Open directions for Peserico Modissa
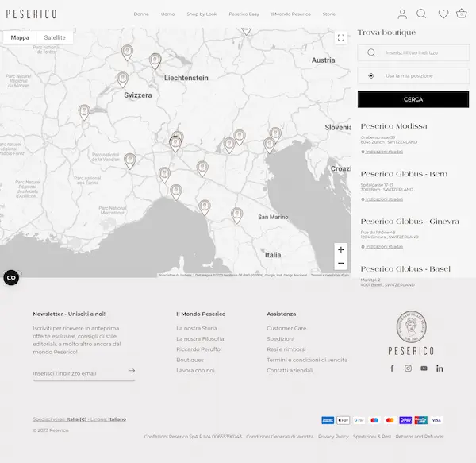This screenshot has height=463, width=476. tap(384, 151)
